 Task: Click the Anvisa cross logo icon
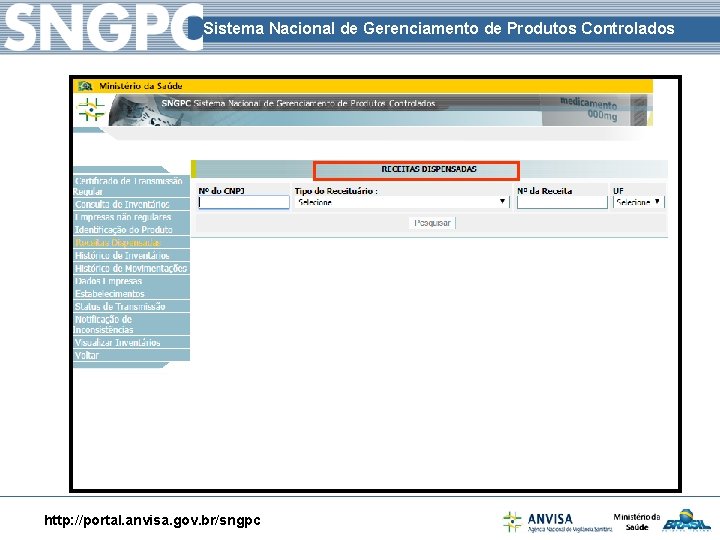(91, 110)
